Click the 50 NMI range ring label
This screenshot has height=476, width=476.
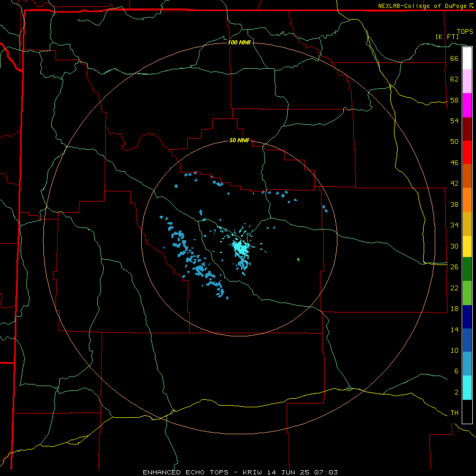(239, 140)
